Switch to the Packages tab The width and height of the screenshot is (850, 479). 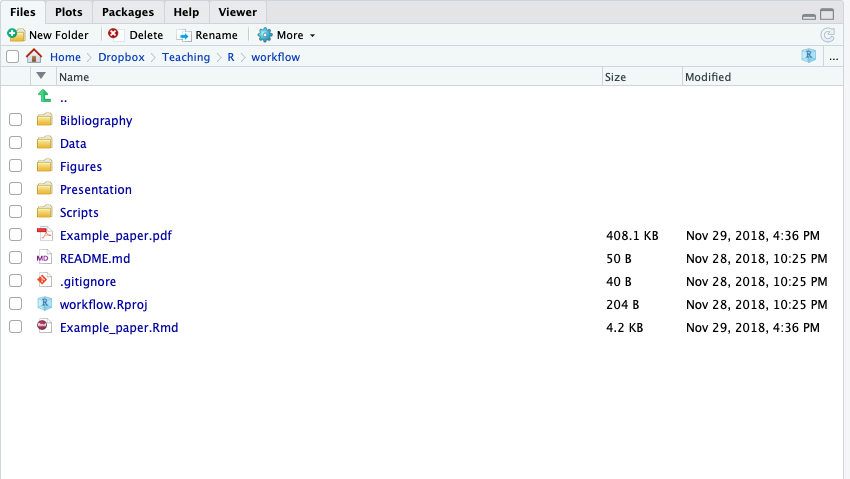(x=128, y=12)
